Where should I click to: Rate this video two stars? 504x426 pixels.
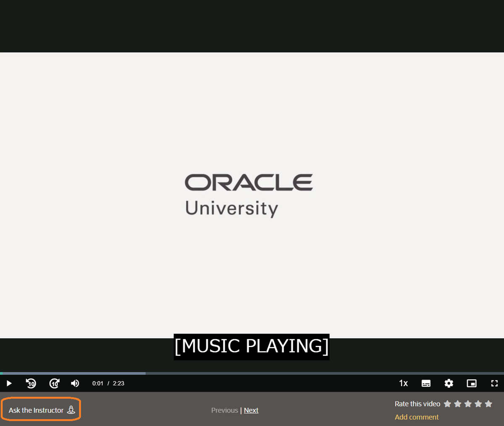pyautogui.click(x=458, y=404)
